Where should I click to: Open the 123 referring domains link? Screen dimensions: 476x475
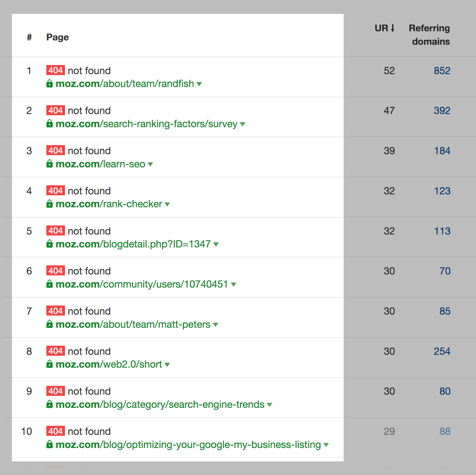pyautogui.click(x=442, y=191)
